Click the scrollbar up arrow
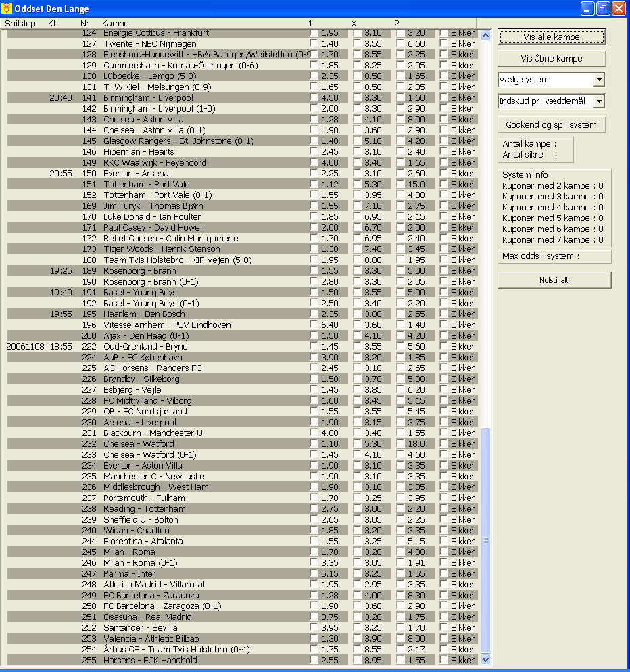Viewport: 630px width, 672px height. coord(485,36)
